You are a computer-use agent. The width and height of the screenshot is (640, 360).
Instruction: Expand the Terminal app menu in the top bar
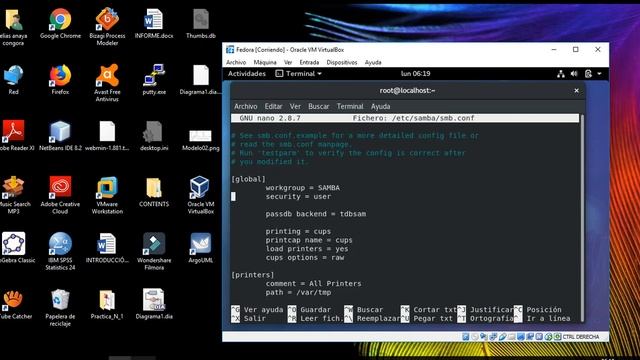tap(299, 74)
